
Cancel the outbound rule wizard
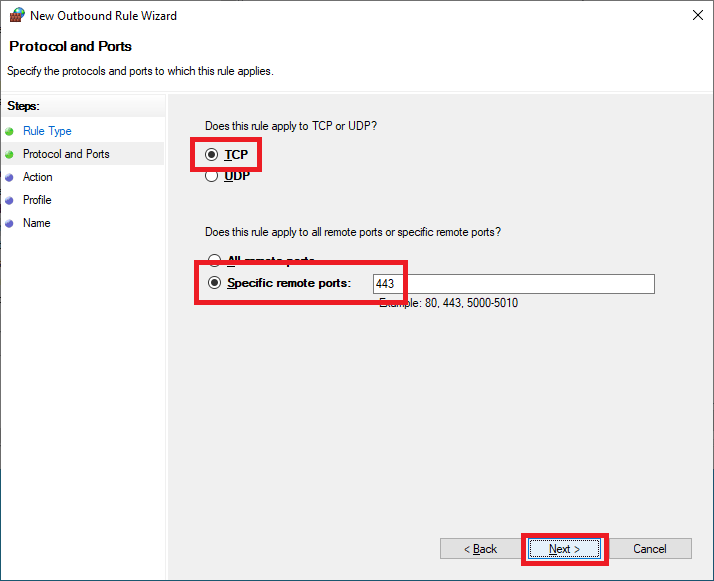click(x=650, y=549)
